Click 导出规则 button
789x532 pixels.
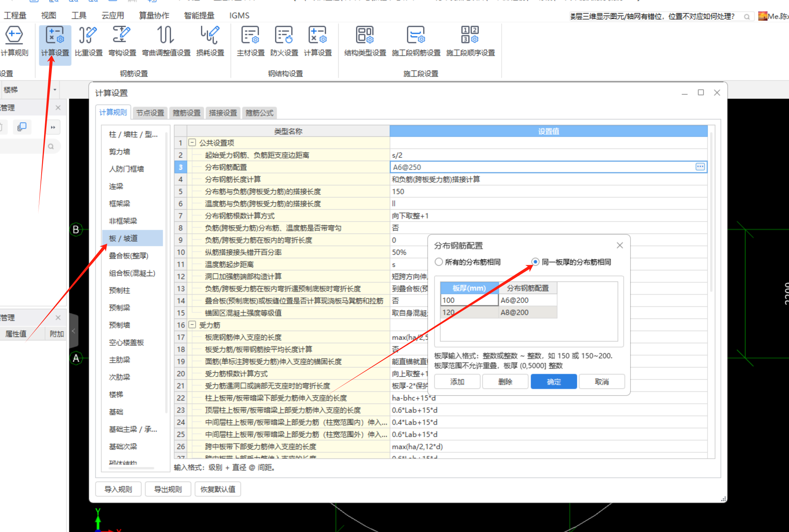168,489
